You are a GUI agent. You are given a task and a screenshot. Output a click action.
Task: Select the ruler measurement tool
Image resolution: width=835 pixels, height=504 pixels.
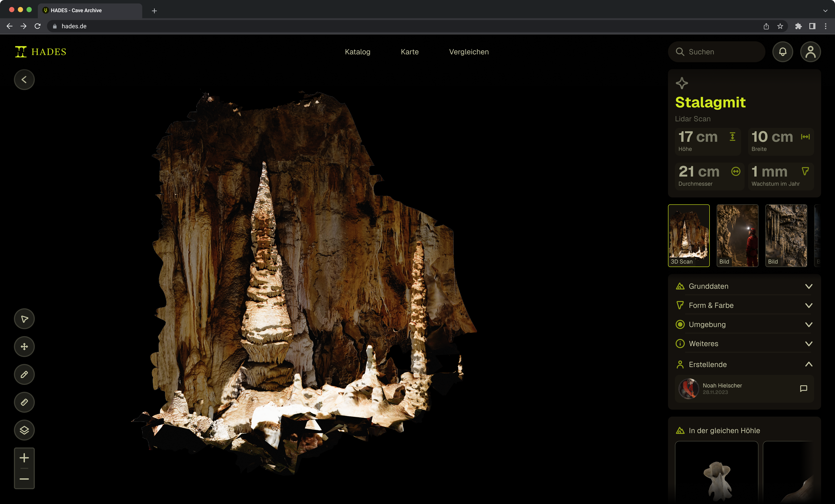coord(24,402)
